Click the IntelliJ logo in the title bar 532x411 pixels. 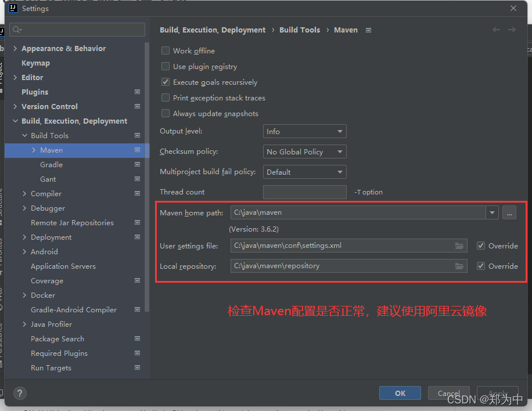[x=13, y=8]
